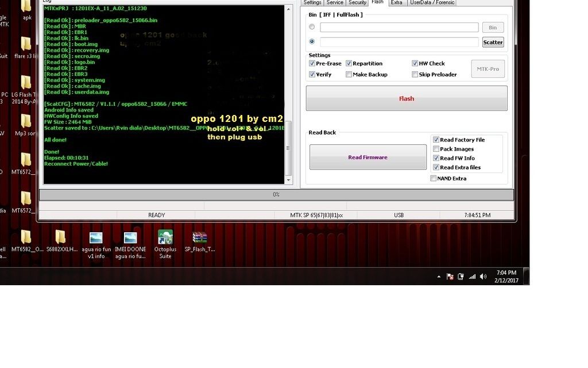Click the scatter file path input field
This screenshot has height=368, width=588.
(x=399, y=42)
